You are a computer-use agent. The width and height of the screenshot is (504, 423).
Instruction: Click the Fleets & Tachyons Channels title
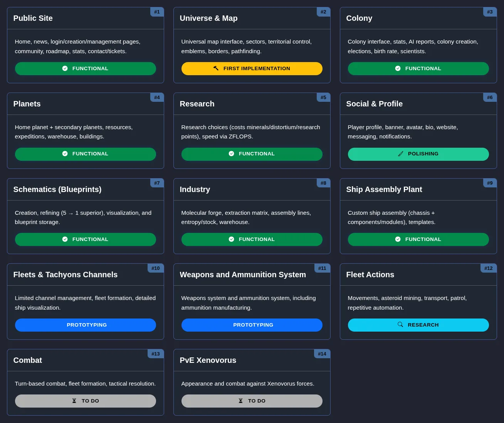coord(66,275)
